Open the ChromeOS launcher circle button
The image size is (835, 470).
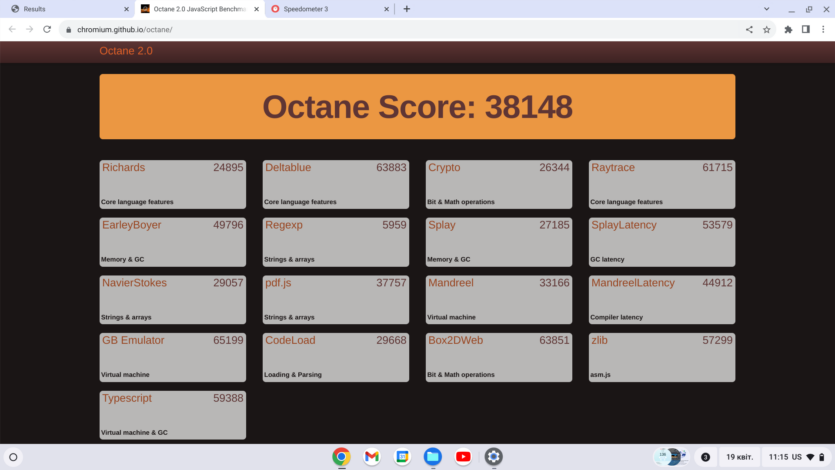[13, 457]
